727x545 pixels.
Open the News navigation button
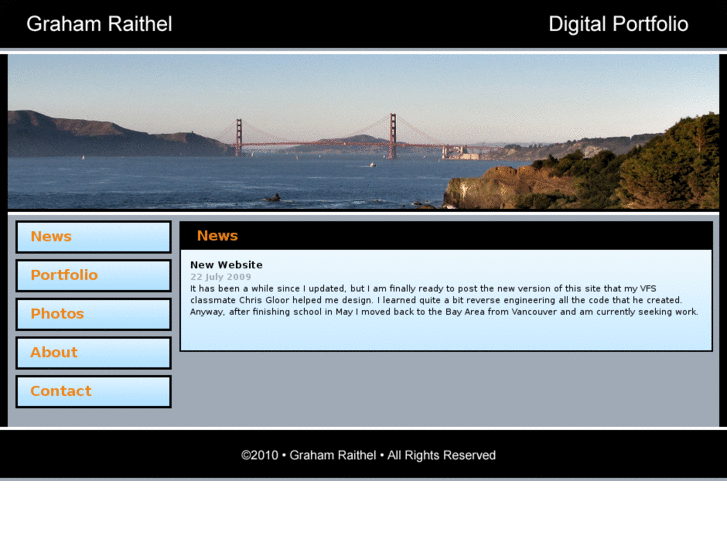94,237
